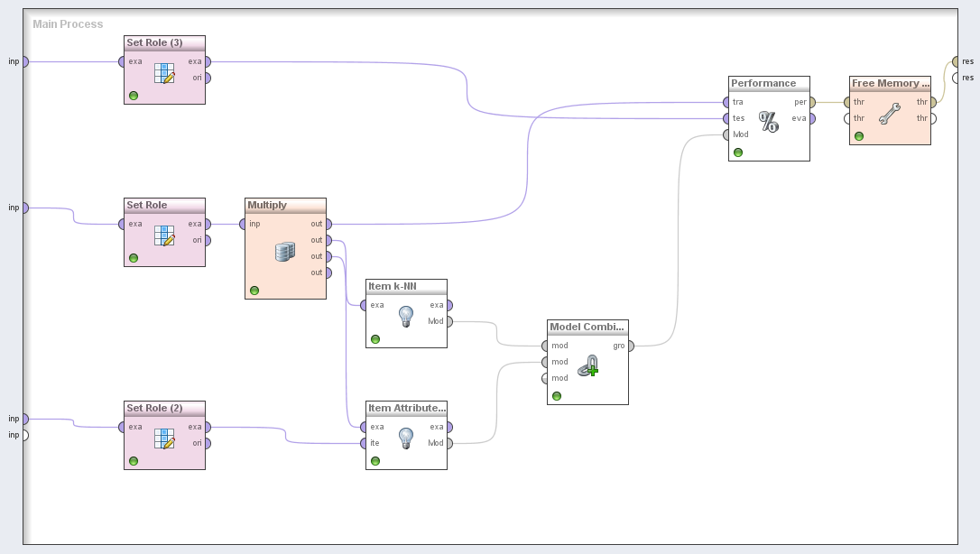This screenshot has height=554, width=980.
Task: Click the Set Role operator title bar
Action: click(x=164, y=205)
